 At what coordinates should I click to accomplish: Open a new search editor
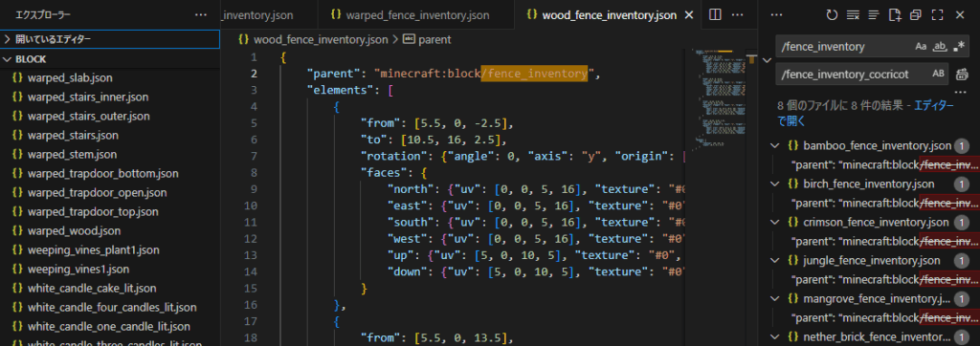click(895, 15)
